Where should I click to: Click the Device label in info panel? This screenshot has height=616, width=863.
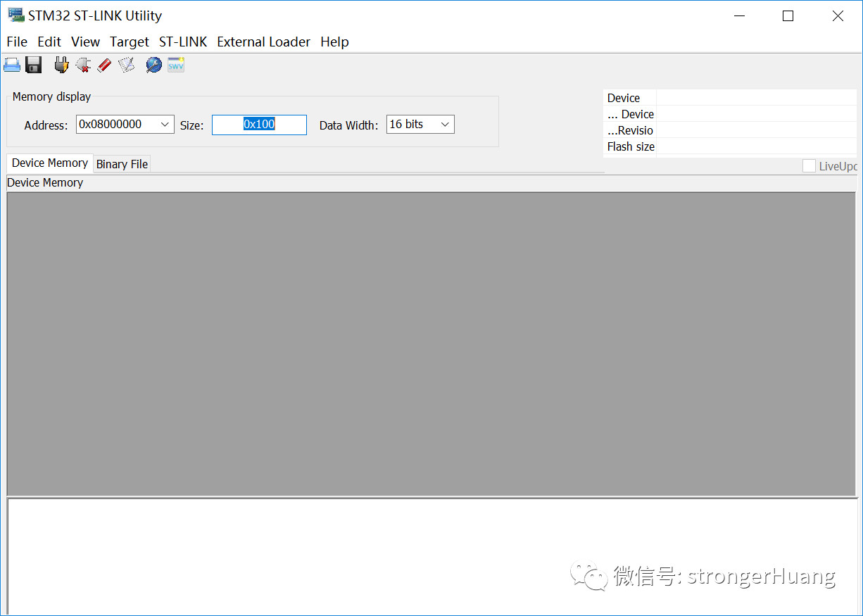click(x=624, y=98)
